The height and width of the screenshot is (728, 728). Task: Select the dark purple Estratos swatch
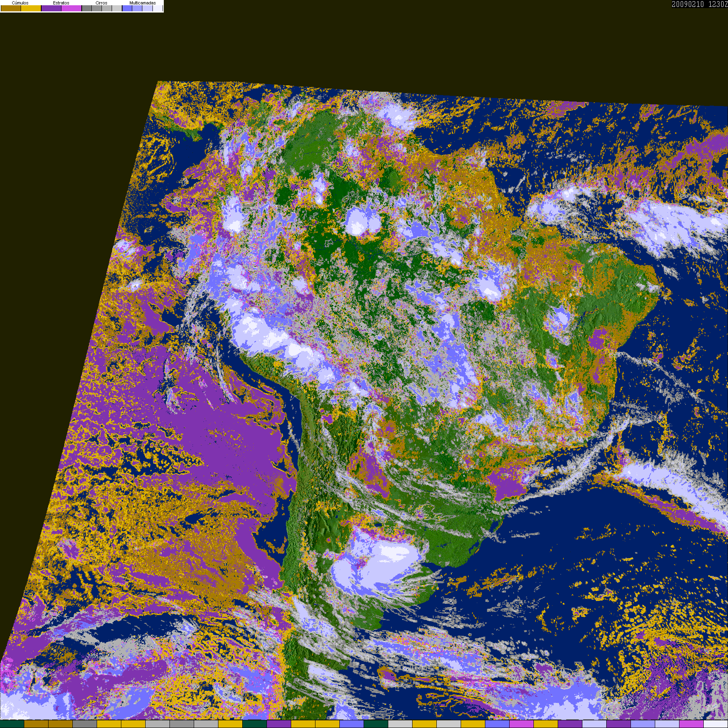(x=51, y=8)
